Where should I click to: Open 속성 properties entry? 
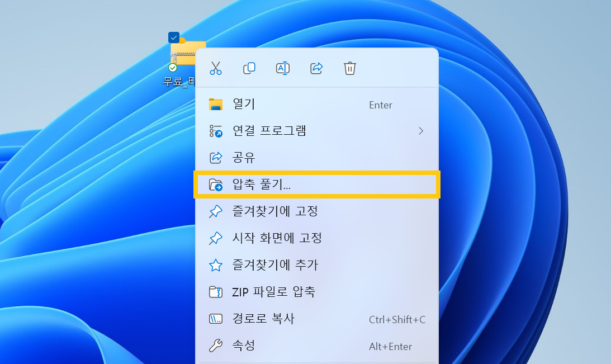coord(317,346)
